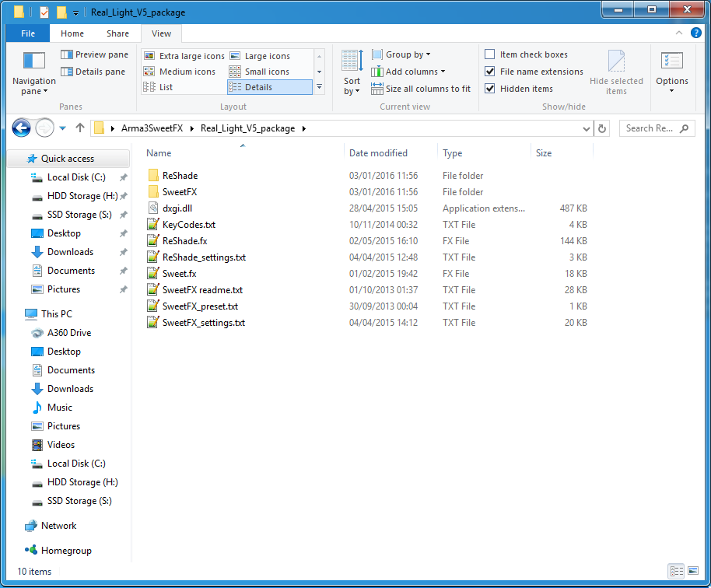
Task: Expand the address bar history dropdown
Action: pyautogui.click(x=586, y=129)
